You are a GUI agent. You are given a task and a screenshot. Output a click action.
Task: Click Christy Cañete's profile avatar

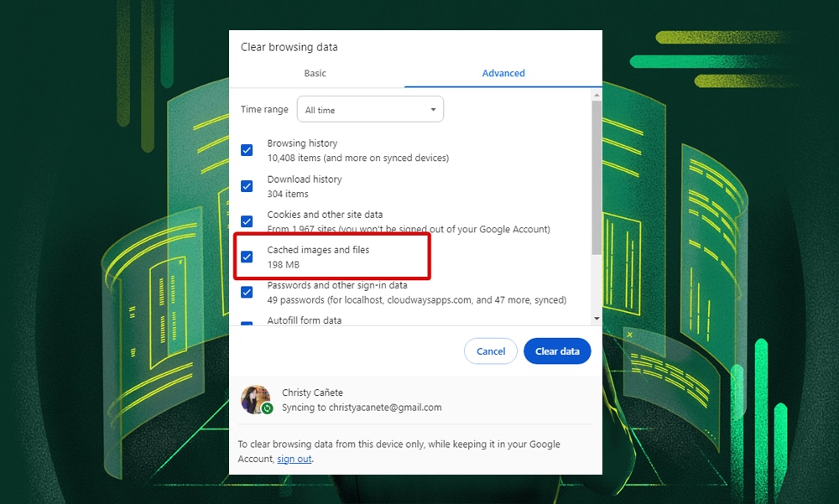(255, 399)
